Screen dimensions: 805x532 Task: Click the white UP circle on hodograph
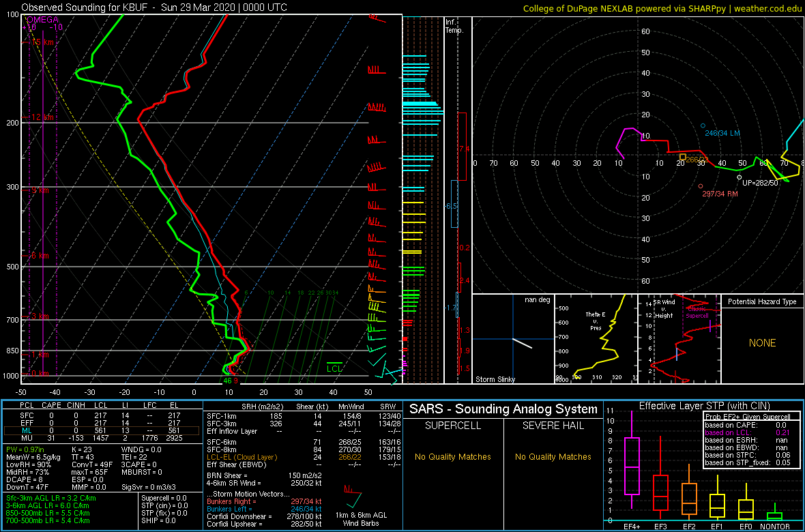[740, 177]
